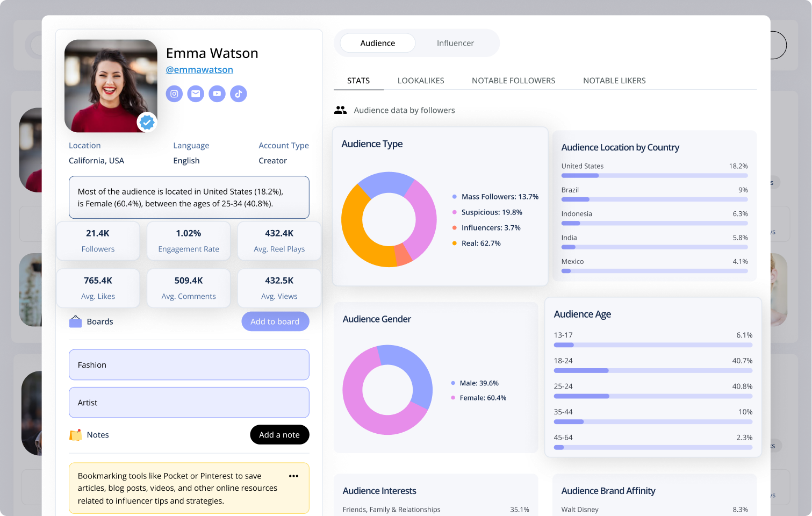Click the 25-24 age progress bar

coord(653,396)
